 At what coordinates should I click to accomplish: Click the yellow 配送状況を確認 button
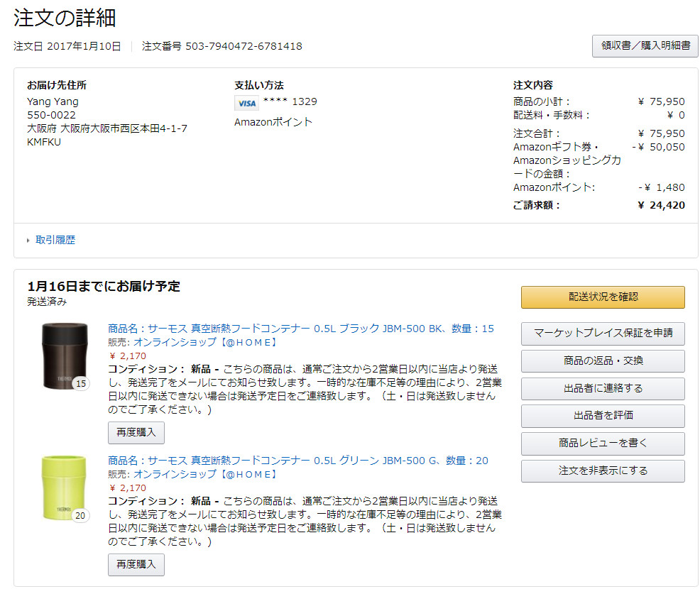click(x=602, y=297)
